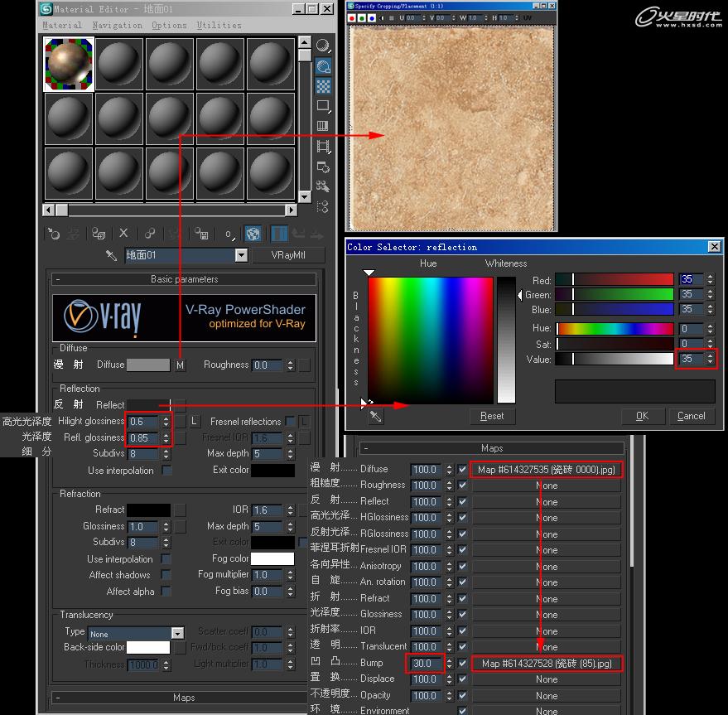Click the Diffuse color swatch
Viewport: 728px width, 715px height.
pos(148,365)
